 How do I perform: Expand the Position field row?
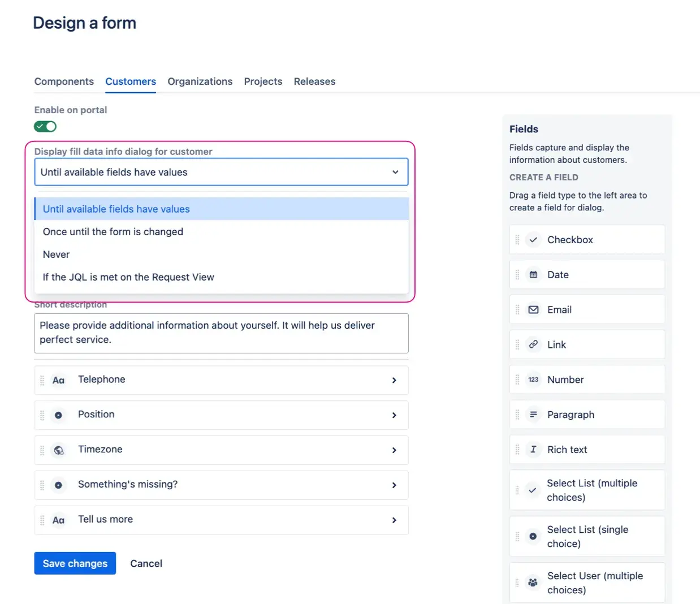(x=394, y=415)
